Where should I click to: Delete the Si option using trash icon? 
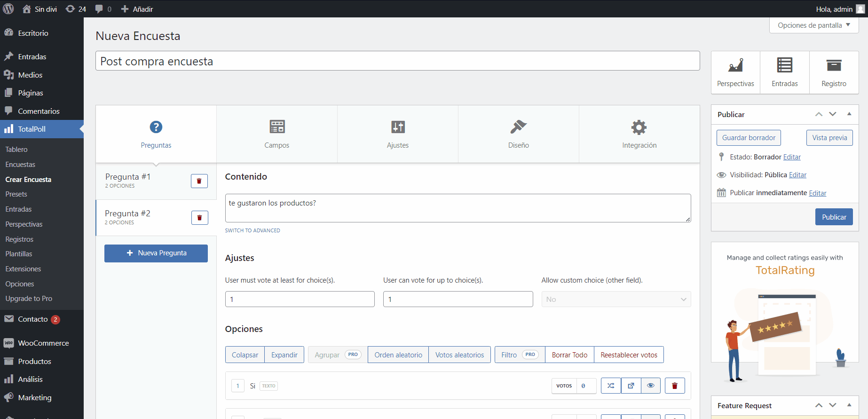coord(674,386)
